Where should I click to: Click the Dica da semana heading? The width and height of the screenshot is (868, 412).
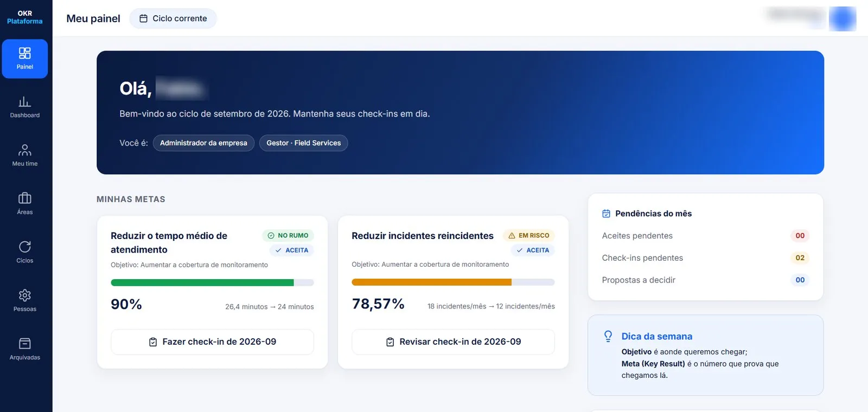click(x=657, y=337)
